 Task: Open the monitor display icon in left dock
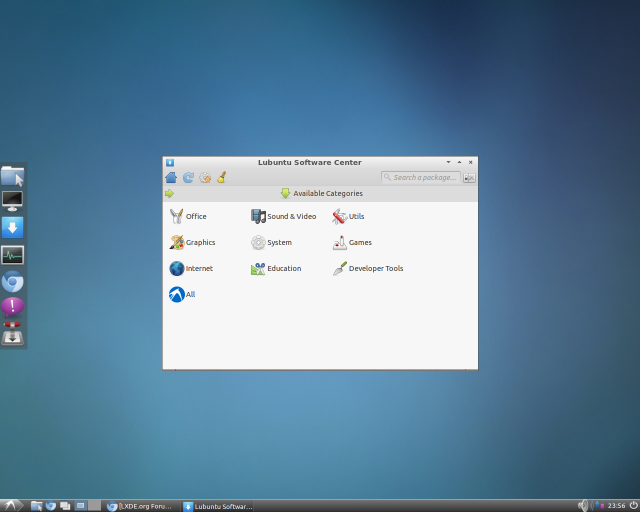pos(12,201)
